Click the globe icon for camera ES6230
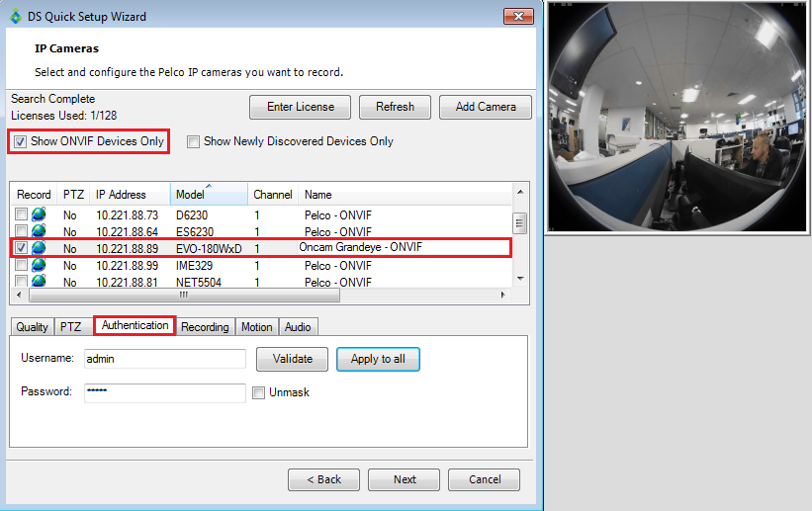 tap(39, 231)
